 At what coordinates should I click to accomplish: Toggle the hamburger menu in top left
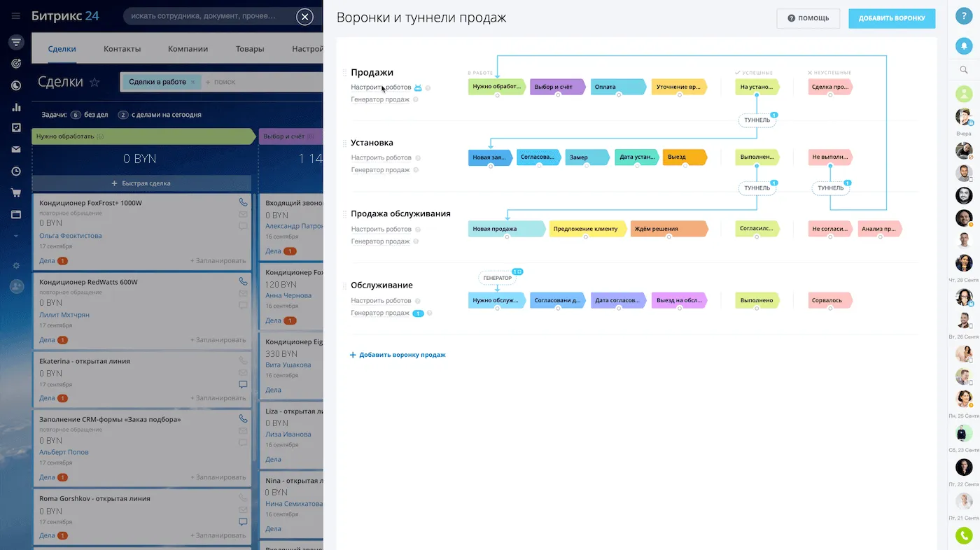15,16
